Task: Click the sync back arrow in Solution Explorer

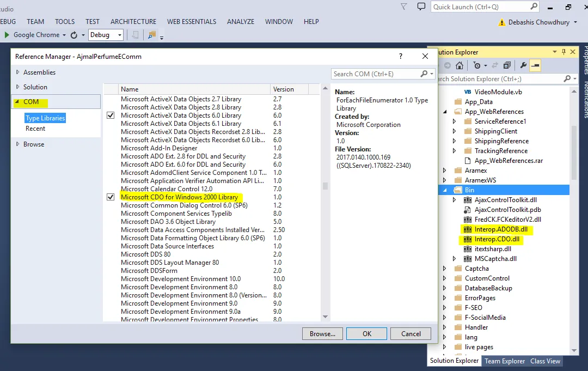Action: tap(494, 65)
